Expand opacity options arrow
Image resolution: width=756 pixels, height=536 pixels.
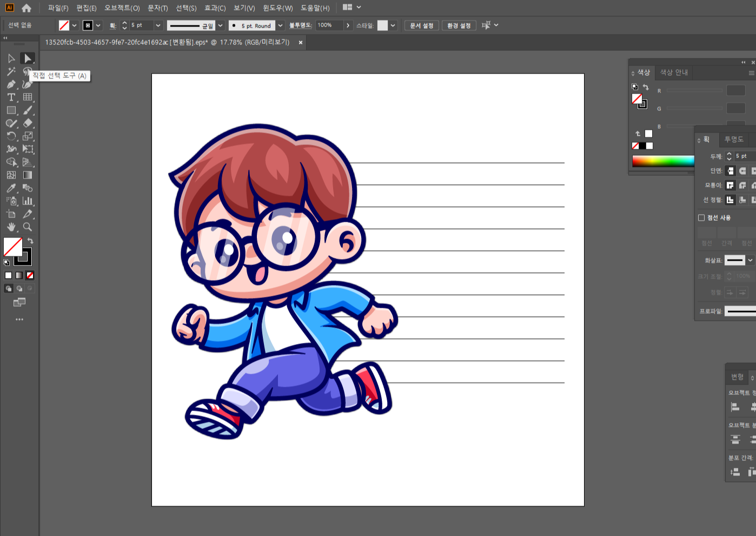tap(348, 25)
